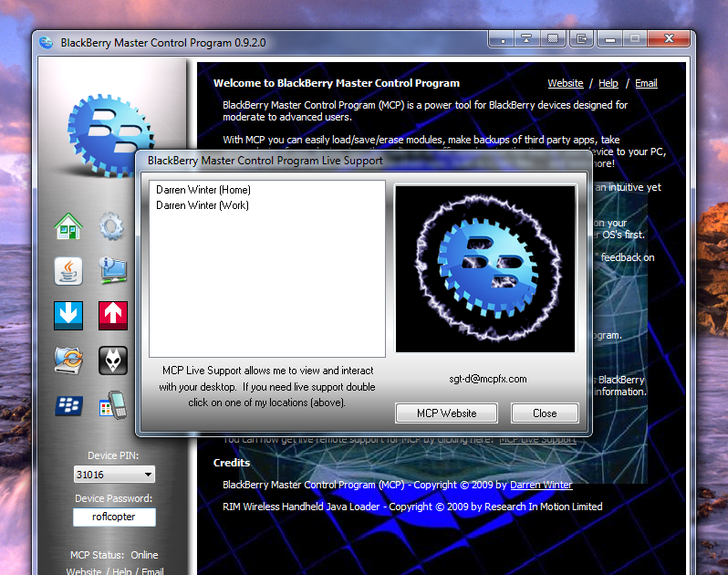This screenshot has height=575, width=728.
Task: Open the computer info monitor icon
Action: click(x=113, y=270)
